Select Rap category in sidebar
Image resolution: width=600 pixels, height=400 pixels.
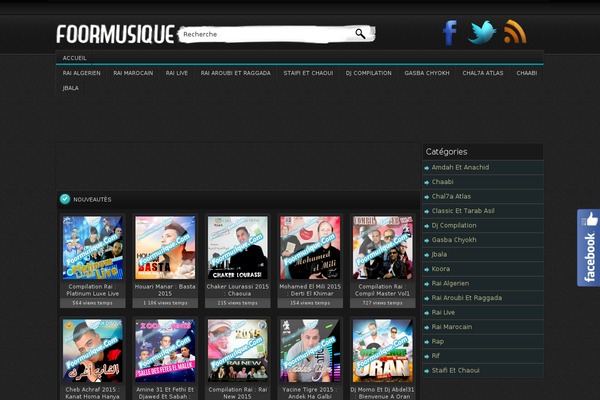[x=438, y=341]
